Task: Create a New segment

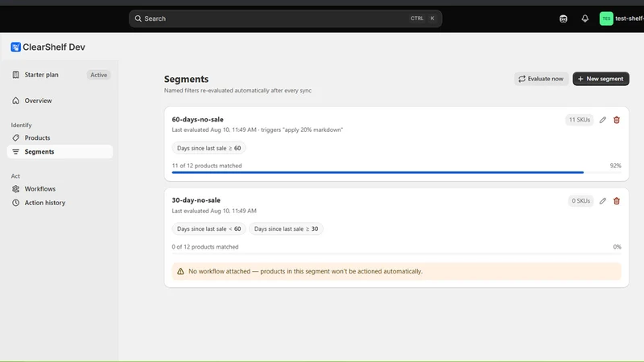Action: pyautogui.click(x=601, y=79)
